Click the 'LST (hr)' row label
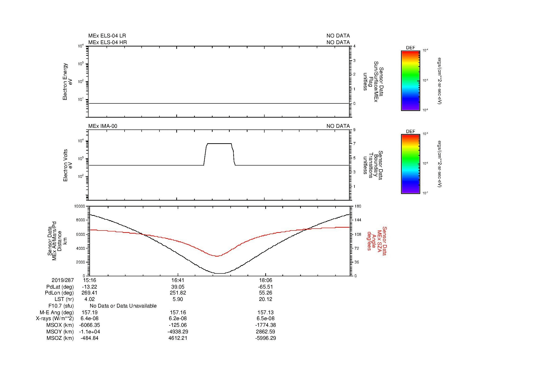Image resolution: width=555 pixels, height=392 pixels. pos(64,299)
